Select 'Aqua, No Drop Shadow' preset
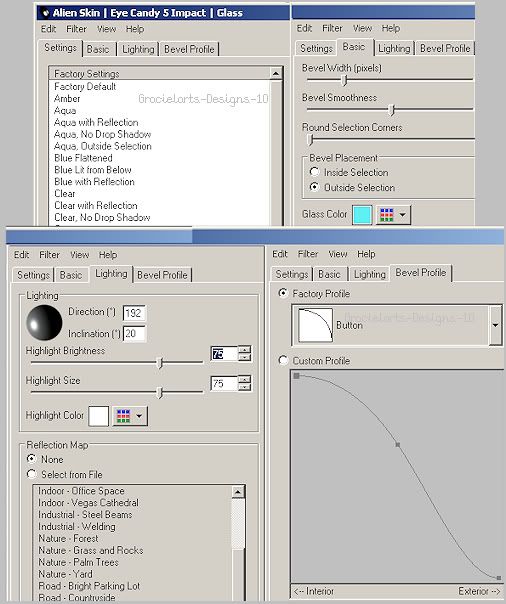The width and height of the screenshot is (506, 604). (x=102, y=134)
